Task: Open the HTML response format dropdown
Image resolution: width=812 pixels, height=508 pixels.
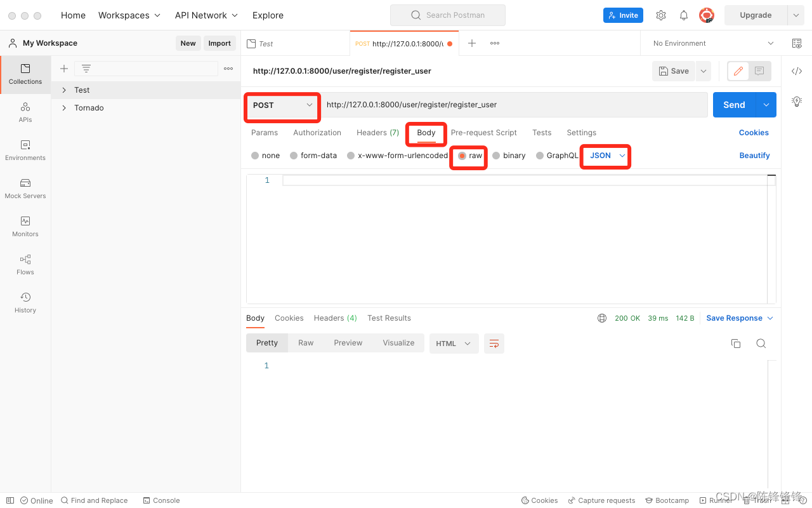Action: click(454, 344)
